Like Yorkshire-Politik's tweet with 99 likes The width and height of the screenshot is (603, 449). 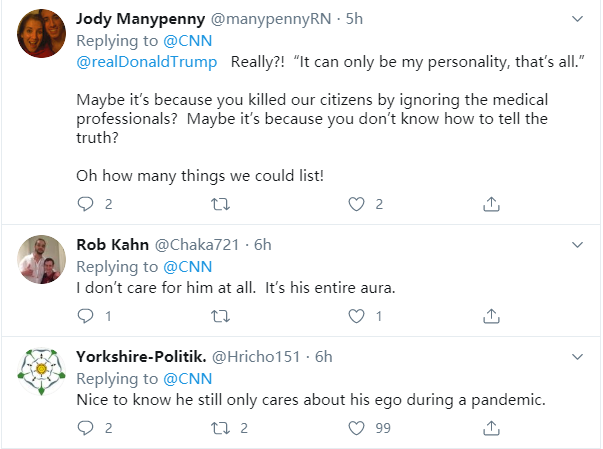coord(355,428)
